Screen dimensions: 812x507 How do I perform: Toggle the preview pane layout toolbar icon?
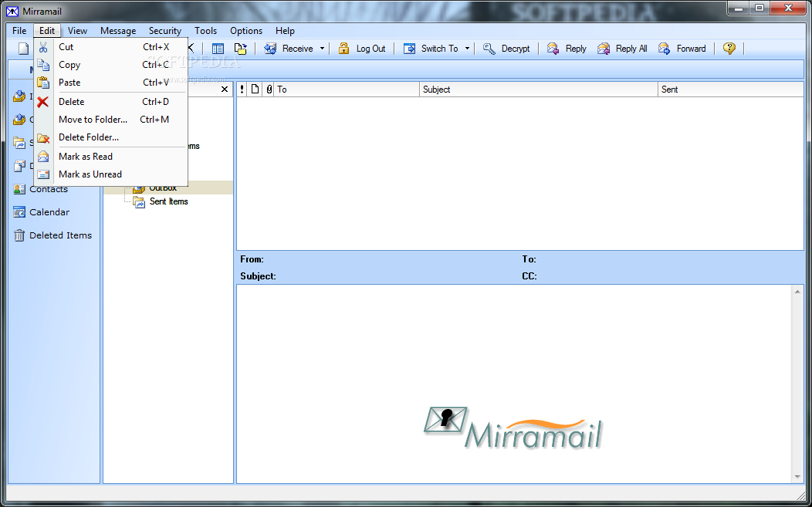218,49
